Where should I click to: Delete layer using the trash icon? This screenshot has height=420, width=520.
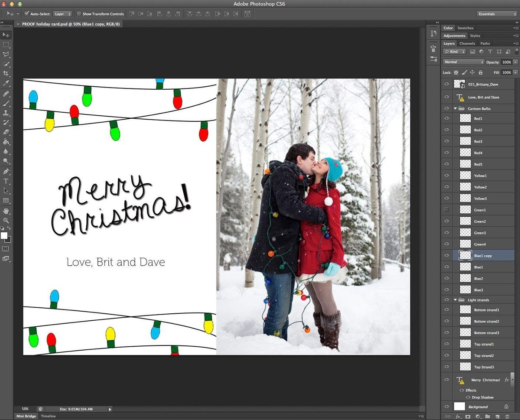(507, 417)
